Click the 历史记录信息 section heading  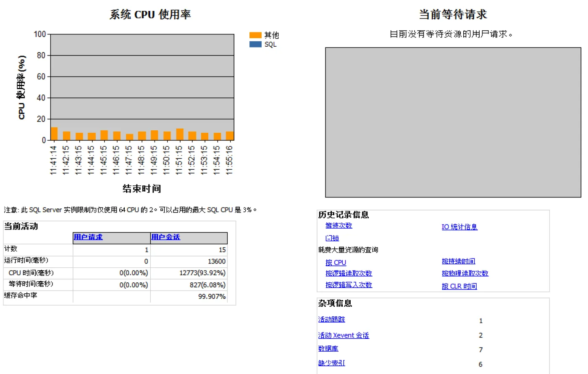tap(344, 215)
